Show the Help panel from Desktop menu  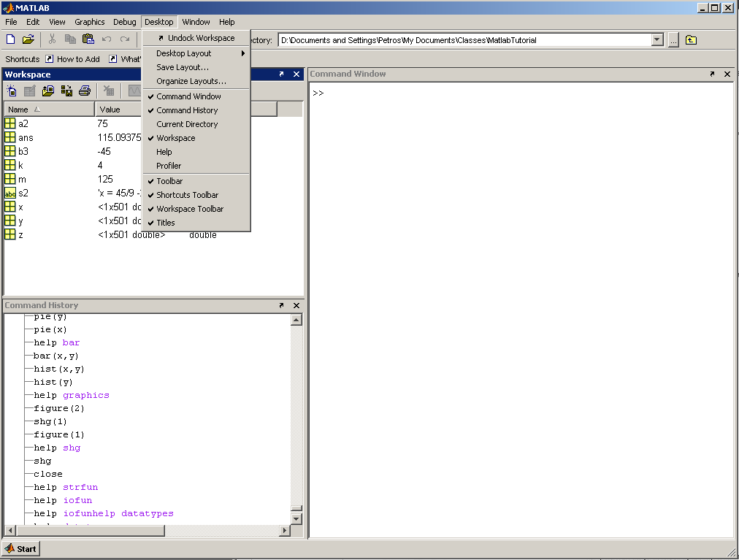click(196, 152)
